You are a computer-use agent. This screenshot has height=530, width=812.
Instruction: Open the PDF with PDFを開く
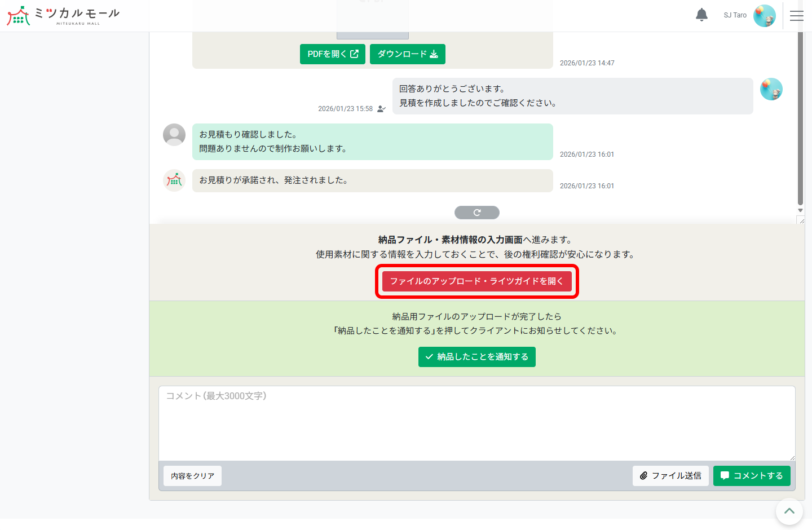click(x=332, y=54)
